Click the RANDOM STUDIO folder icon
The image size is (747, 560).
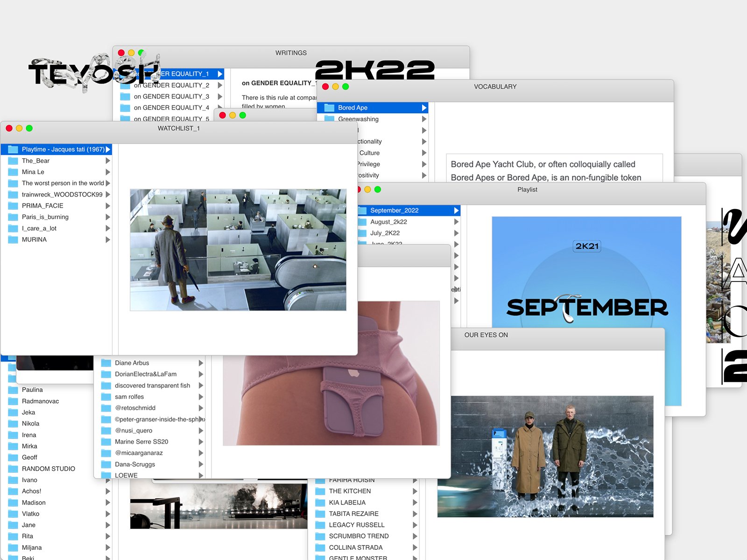coord(13,469)
